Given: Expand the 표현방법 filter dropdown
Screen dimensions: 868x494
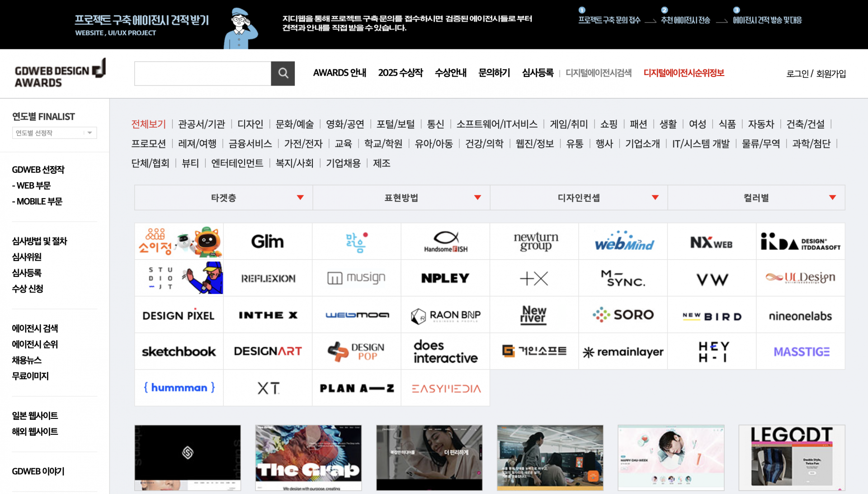Looking at the screenshot, I should point(401,198).
